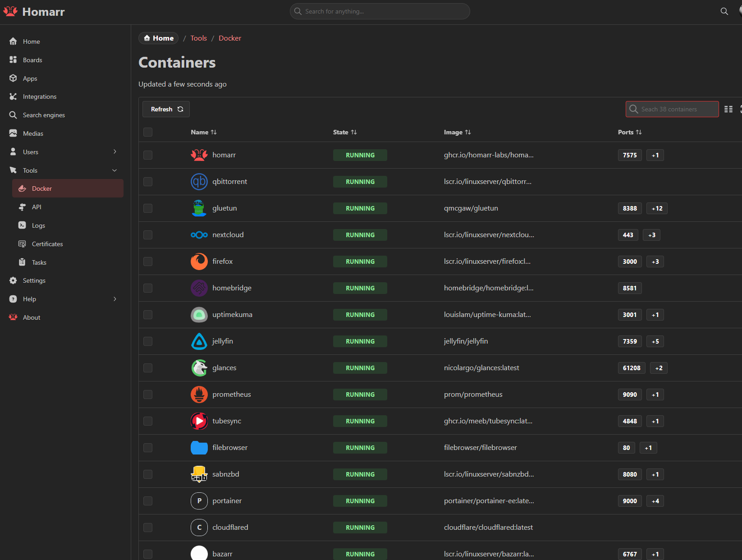Click the glances container icon
742x560 pixels.
tap(199, 368)
